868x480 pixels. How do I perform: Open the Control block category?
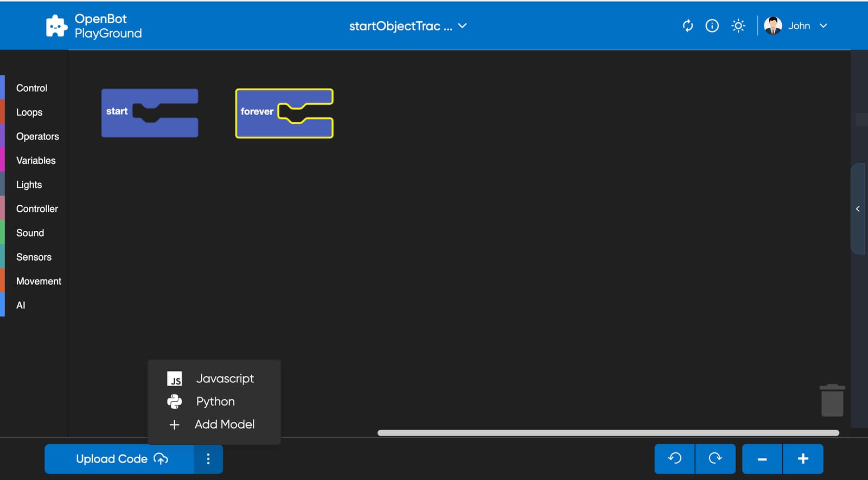tap(32, 88)
